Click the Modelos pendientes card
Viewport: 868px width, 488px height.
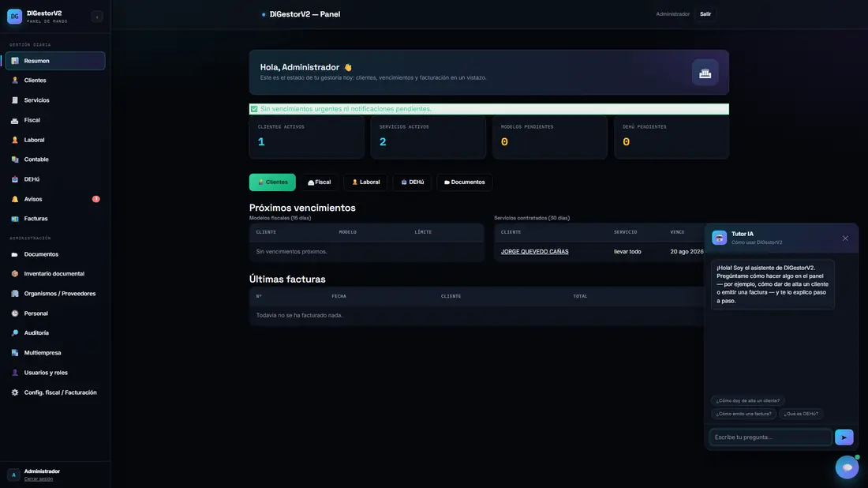(x=550, y=137)
